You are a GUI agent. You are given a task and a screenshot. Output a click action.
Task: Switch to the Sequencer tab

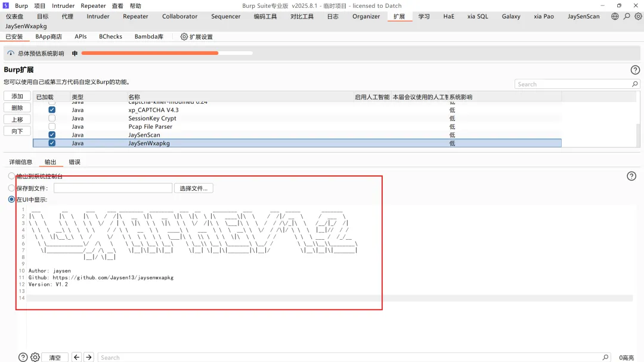pos(226,17)
